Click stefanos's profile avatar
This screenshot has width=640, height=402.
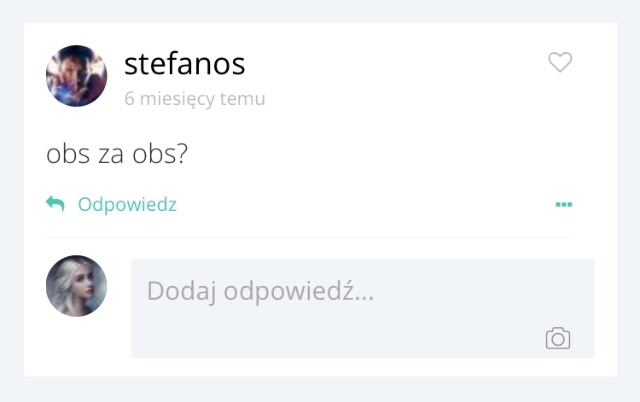pyautogui.click(x=76, y=76)
